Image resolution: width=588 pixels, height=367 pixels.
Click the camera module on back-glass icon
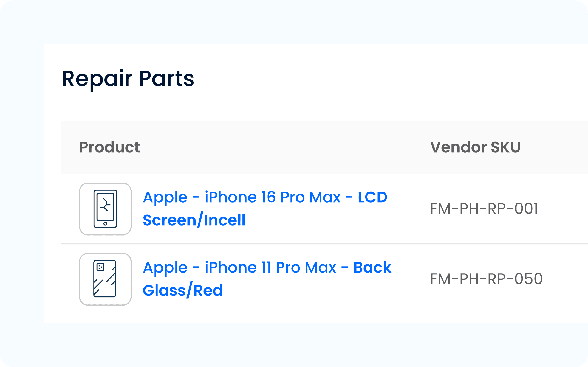(x=100, y=267)
